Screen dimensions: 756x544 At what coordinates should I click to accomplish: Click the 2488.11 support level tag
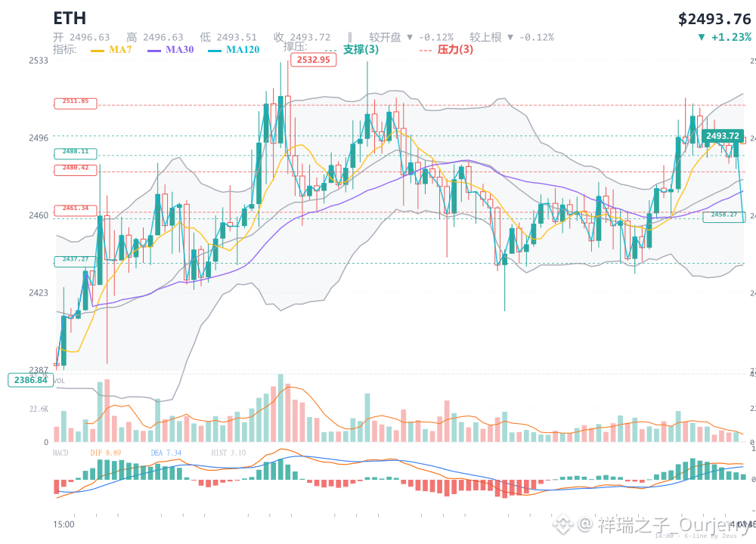coord(75,153)
